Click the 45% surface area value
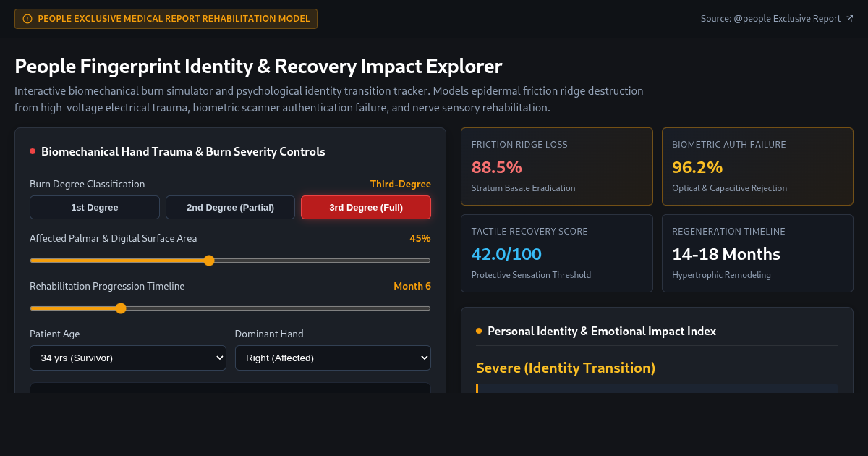Viewport: 868px width, 456px height. (420, 238)
